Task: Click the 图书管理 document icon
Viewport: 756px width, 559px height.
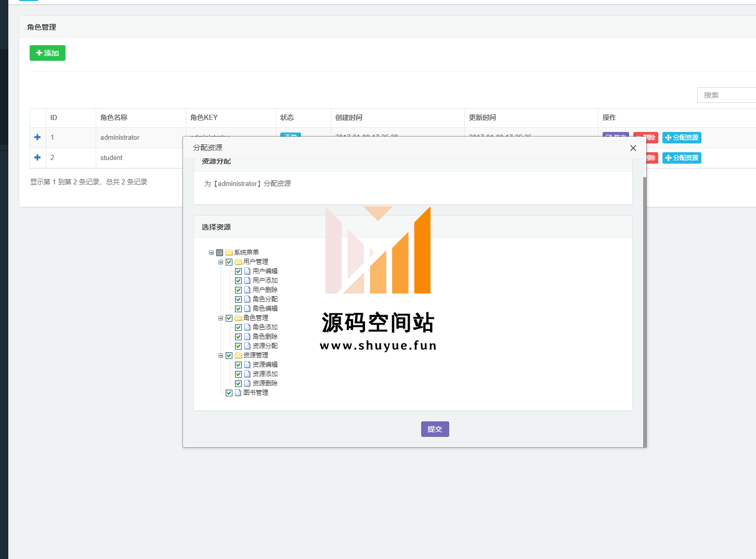Action: (x=238, y=393)
